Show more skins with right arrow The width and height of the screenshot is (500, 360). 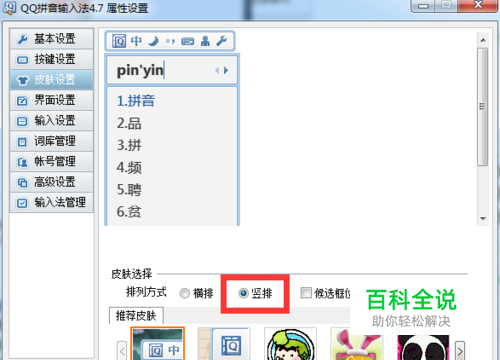(460, 351)
